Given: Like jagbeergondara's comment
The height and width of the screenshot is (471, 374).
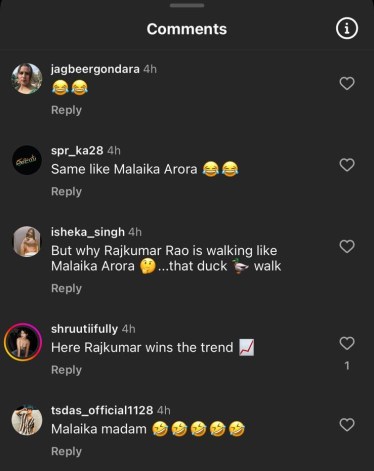Looking at the screenshot, I should 347,83.
